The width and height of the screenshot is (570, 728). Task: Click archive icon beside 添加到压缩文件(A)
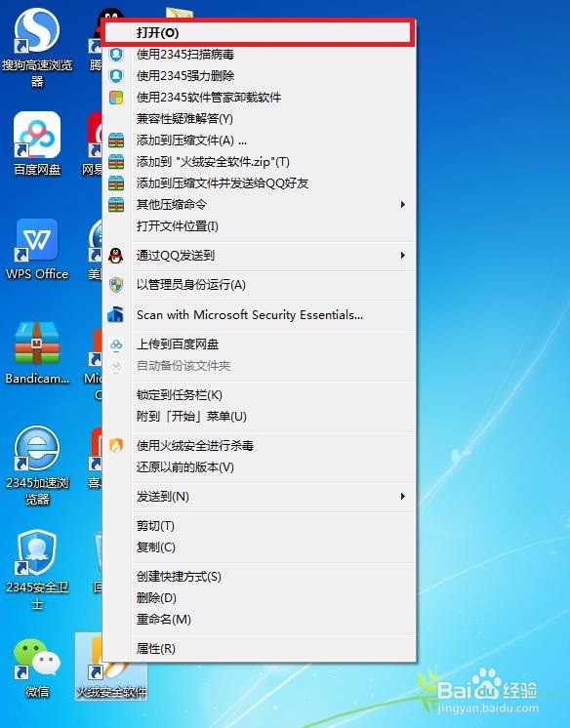coord(116,141)
